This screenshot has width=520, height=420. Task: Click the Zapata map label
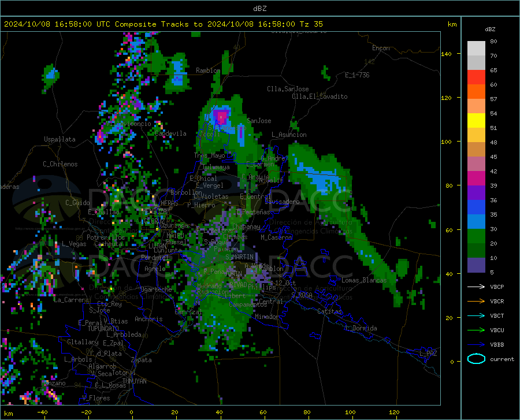(x=141, y=360)
